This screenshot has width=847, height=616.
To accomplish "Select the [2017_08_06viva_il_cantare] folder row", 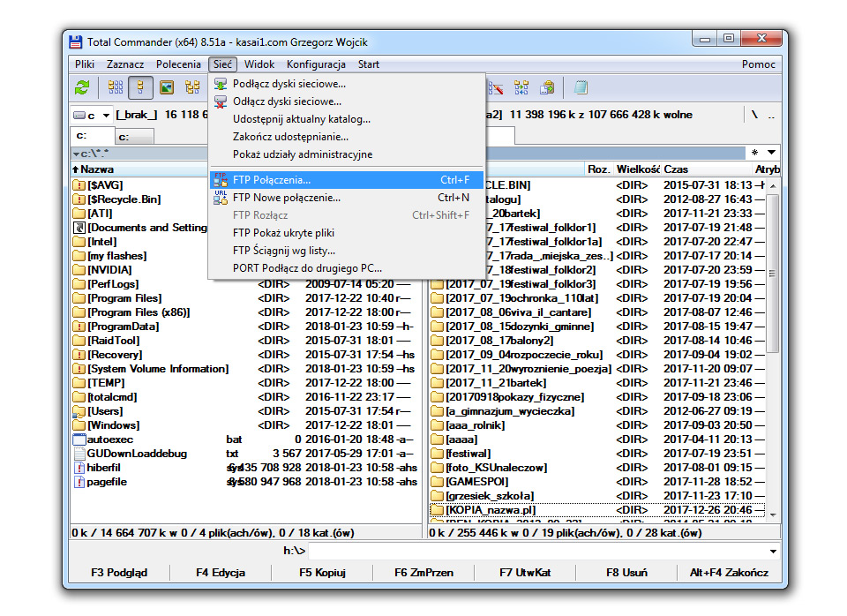I will [x=597, y=312].
